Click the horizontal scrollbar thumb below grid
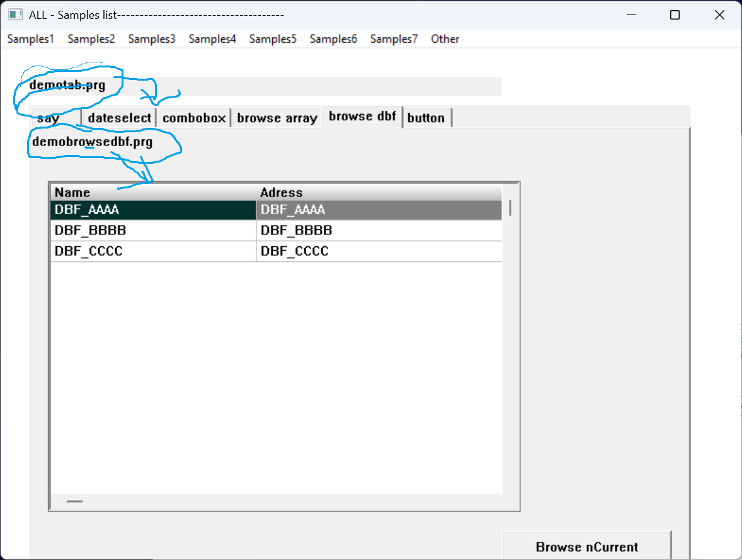 [x=75, y=501]
